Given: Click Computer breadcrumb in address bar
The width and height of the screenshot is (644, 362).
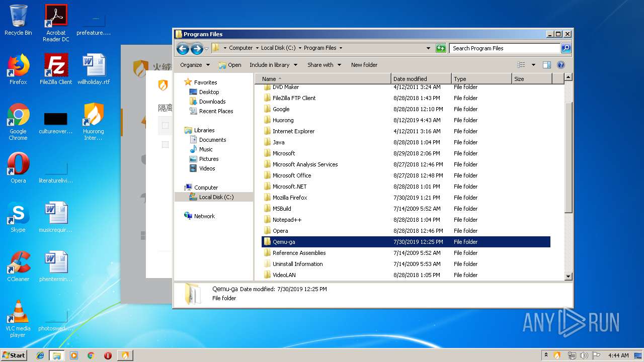Looking at the screenshot, I should (240, 48).
